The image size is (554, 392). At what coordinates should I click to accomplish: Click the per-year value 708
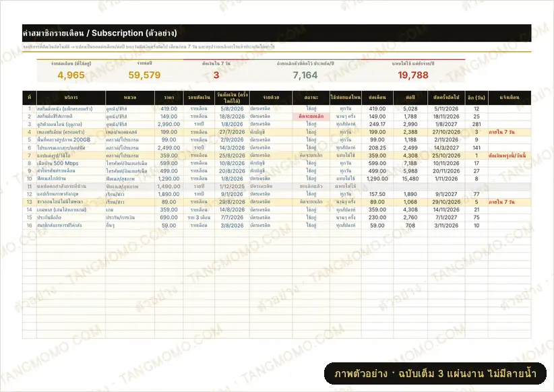410,226
